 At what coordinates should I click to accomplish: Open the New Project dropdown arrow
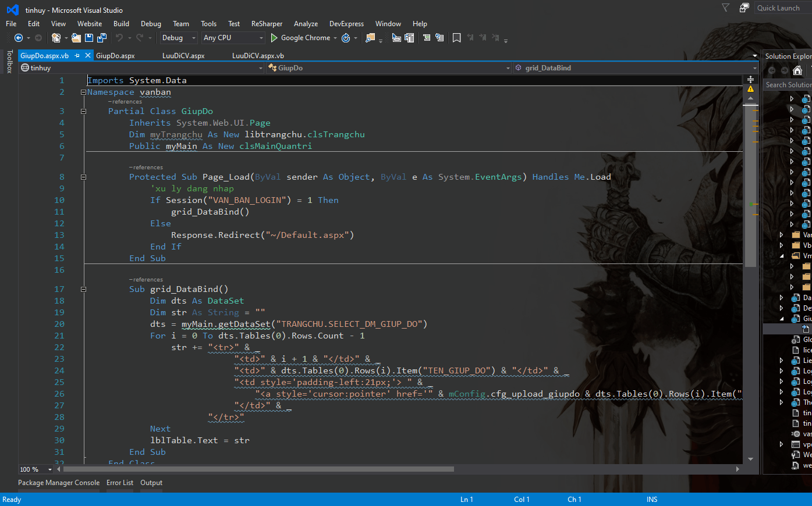click(x=66, y=38)
